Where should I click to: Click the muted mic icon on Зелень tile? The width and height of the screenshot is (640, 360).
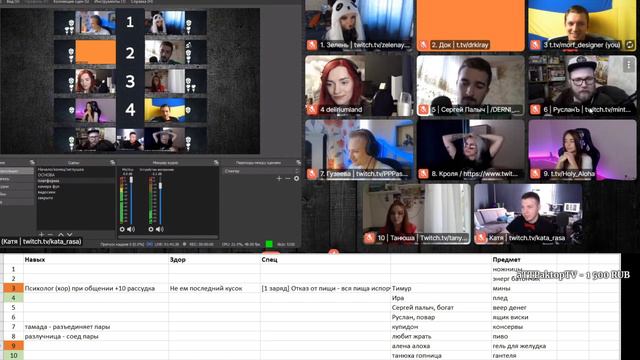[312, 45]
